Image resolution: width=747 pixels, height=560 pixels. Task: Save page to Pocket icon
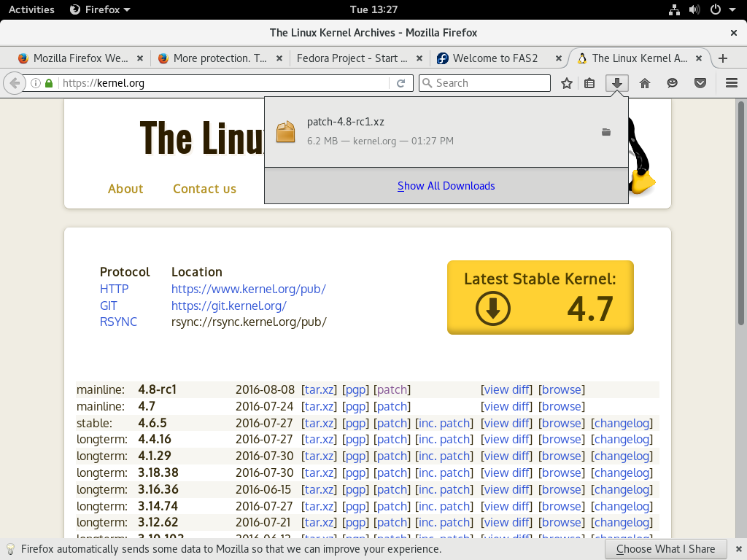click(700, 83)
